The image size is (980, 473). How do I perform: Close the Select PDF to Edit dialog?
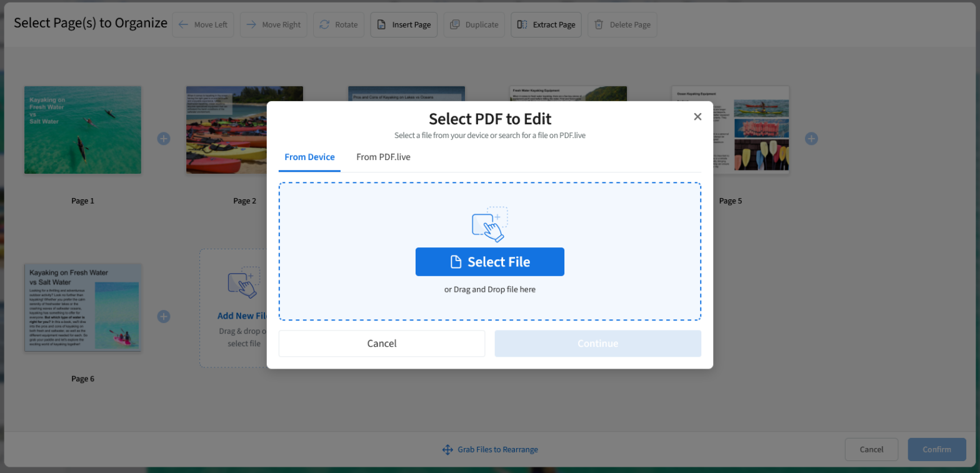tap(697, 116)
